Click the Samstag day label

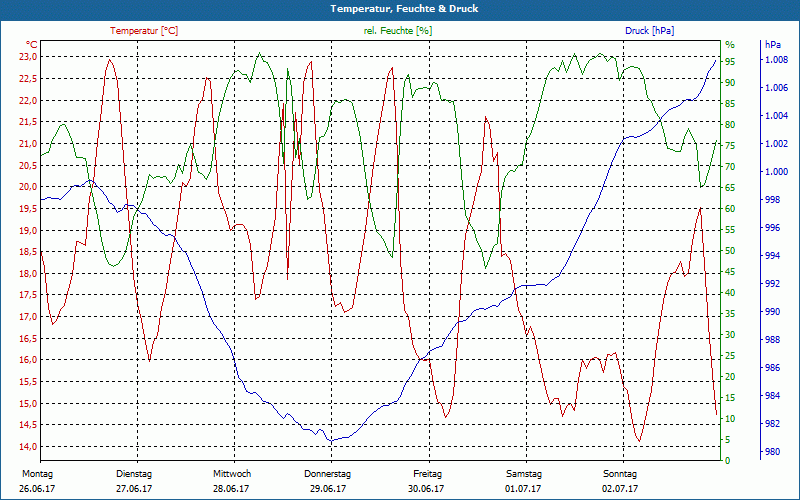point(524,474)
